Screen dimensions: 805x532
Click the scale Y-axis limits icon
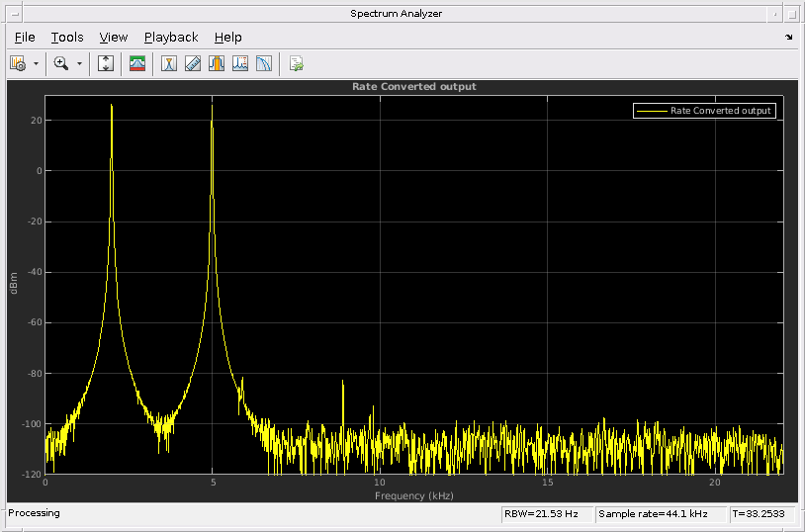107,63
